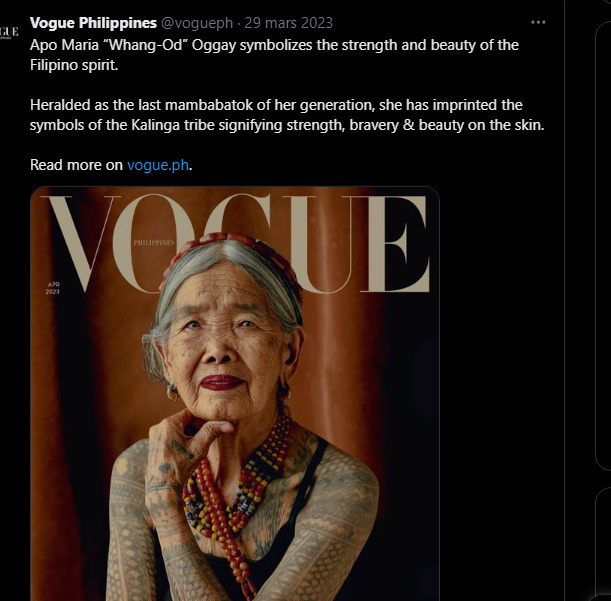Open the three-dot More menu on the tweet

point(538,23)
